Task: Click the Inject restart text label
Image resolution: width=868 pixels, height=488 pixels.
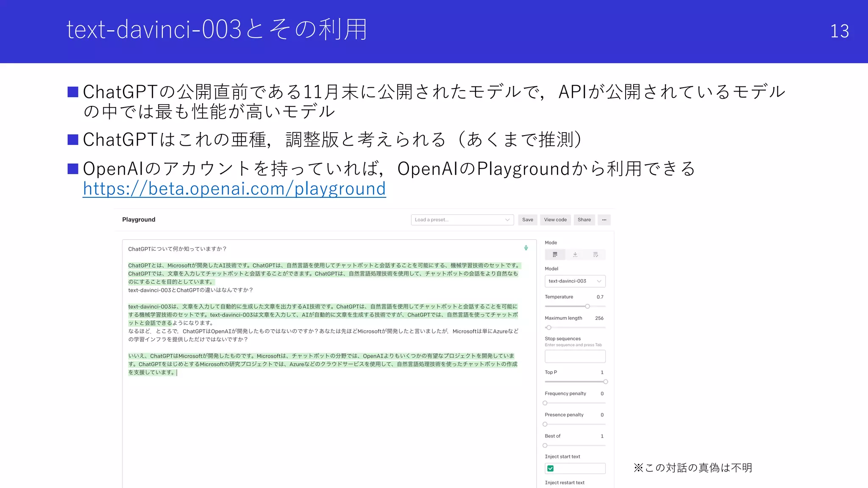Action: [x=565, y=483]
